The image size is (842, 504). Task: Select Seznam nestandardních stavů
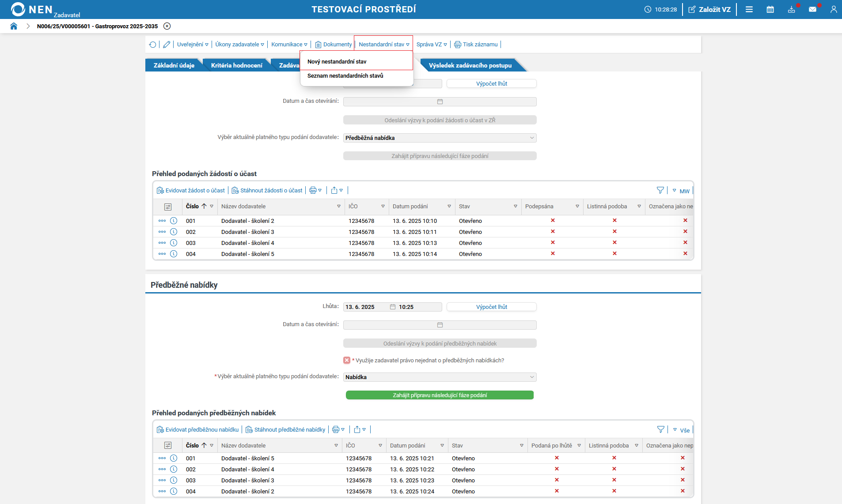pyautogui.click(x=357, y=76)
